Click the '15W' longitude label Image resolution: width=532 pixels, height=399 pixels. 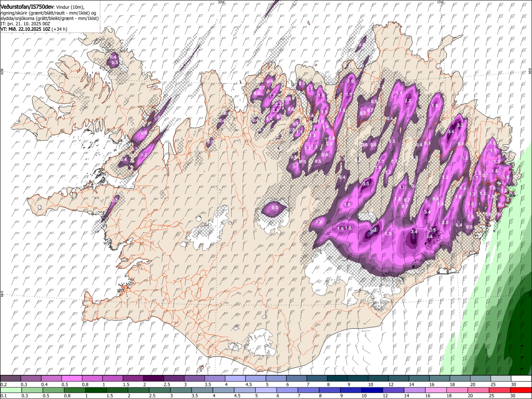[x=440, y=2]
